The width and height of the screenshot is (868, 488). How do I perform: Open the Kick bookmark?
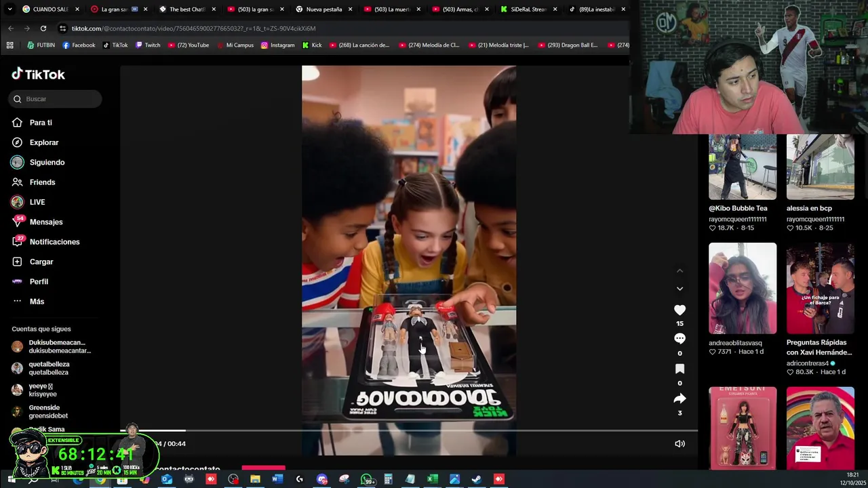312,45
